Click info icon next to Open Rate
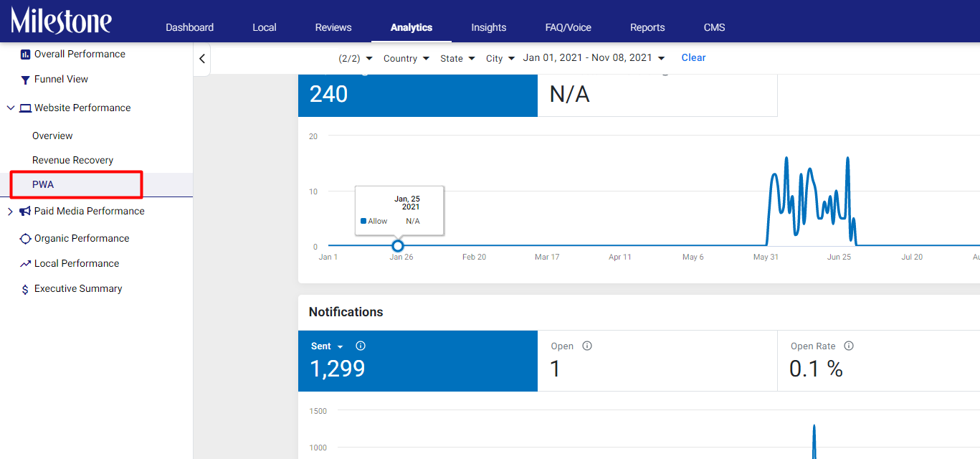This screenshot has width=980, height=459. [849, 346]
